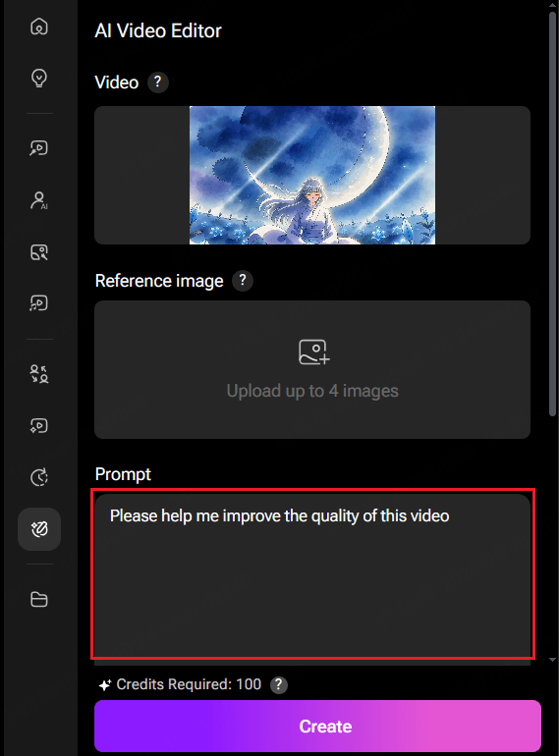Show help for Credits Required
The image size is (559, 756).
pyautogui.click(x=279, y=684)
